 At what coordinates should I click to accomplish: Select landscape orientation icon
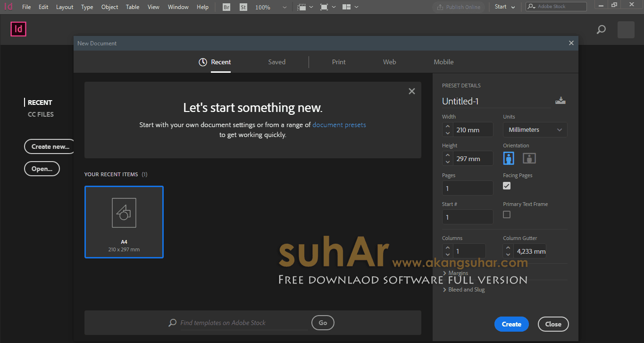[x=529, y=158]
